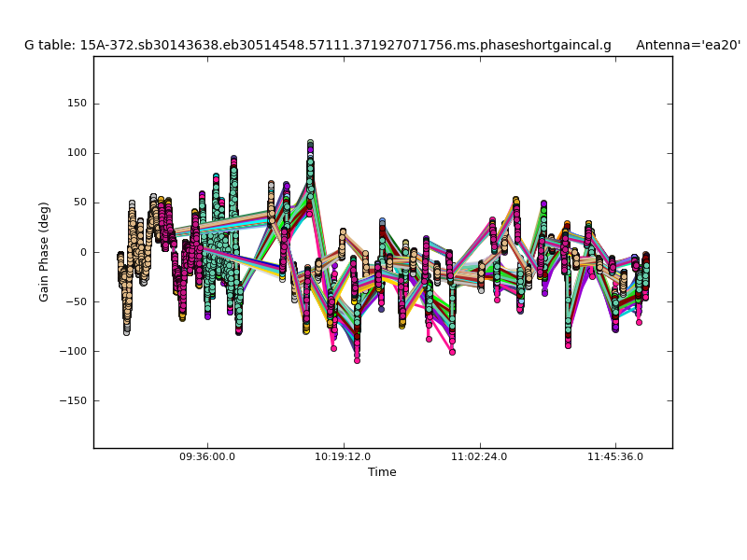Image resolution: width=747 pixels, height=560 pixels.
Task: Click the 0 y-axis tick label
Action: pos(83,252)
